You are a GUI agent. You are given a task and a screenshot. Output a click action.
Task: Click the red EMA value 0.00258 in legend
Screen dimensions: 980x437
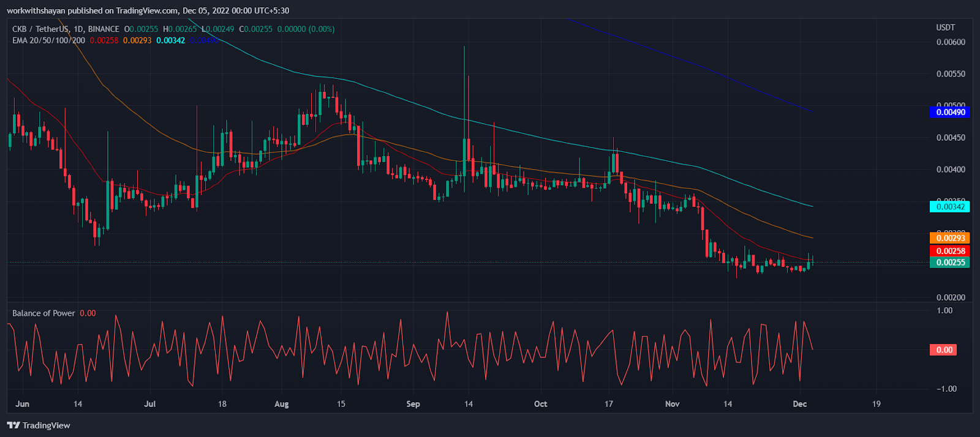click(104, 40)
